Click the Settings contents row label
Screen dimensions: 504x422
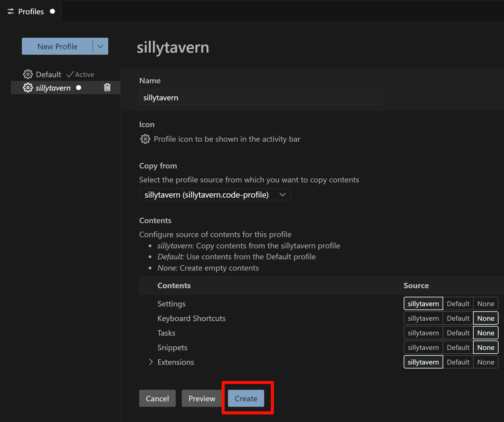(171, 303)
